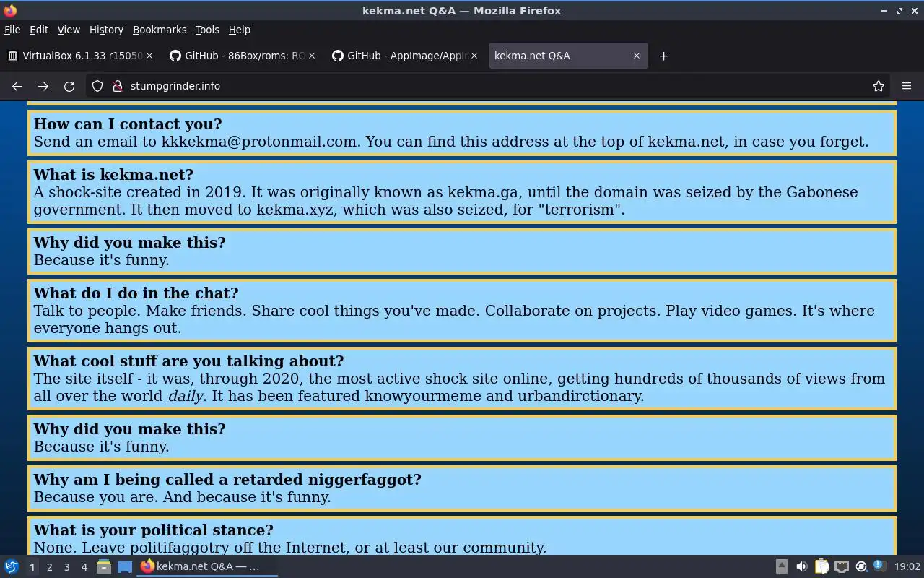Click the 'What is your political stance?' heading

(153, 530)
